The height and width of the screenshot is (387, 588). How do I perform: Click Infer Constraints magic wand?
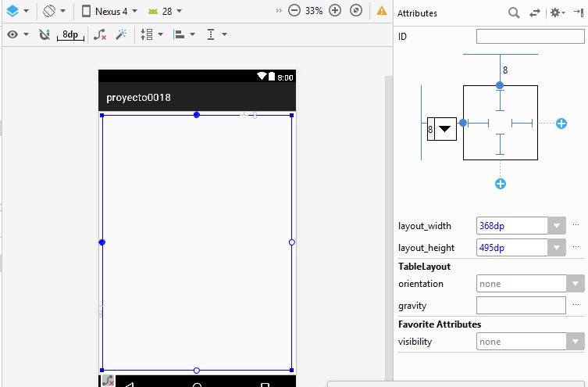coord(121,34)
